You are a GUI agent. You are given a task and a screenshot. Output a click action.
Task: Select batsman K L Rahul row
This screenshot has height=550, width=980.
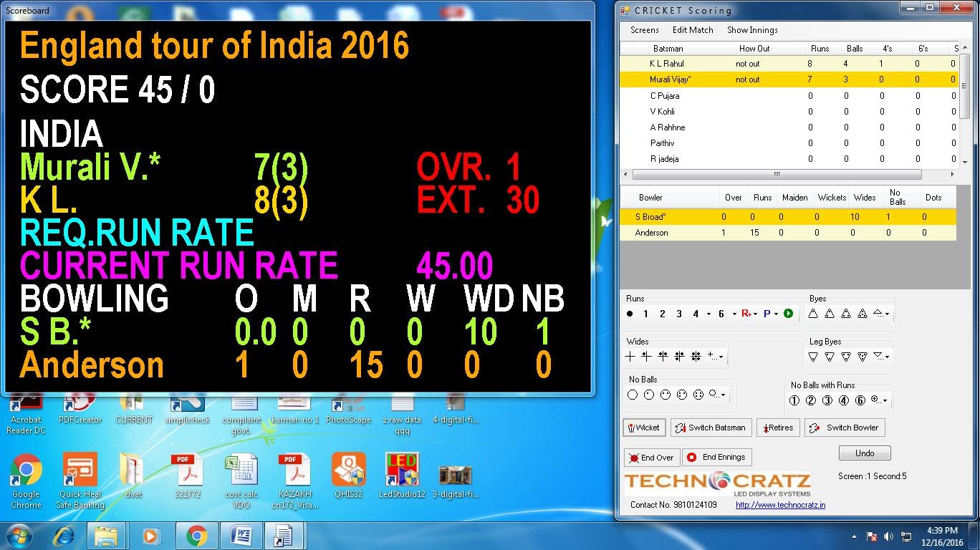(789, 64)
